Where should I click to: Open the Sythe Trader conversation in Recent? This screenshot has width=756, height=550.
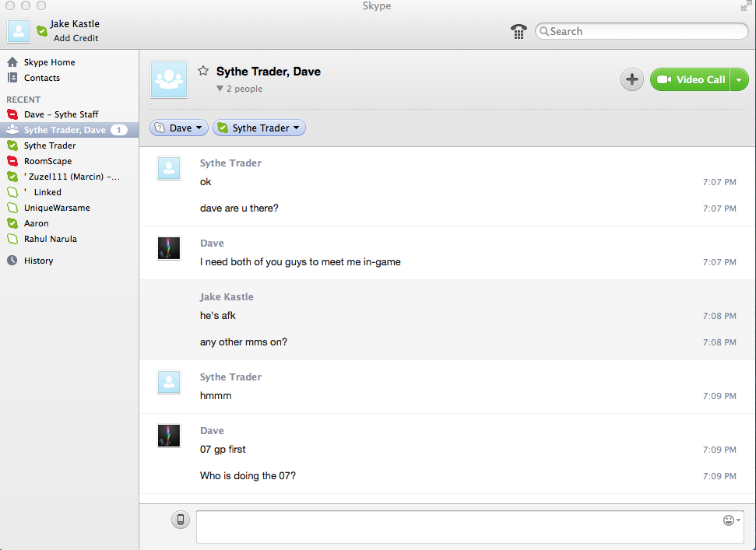50,145
